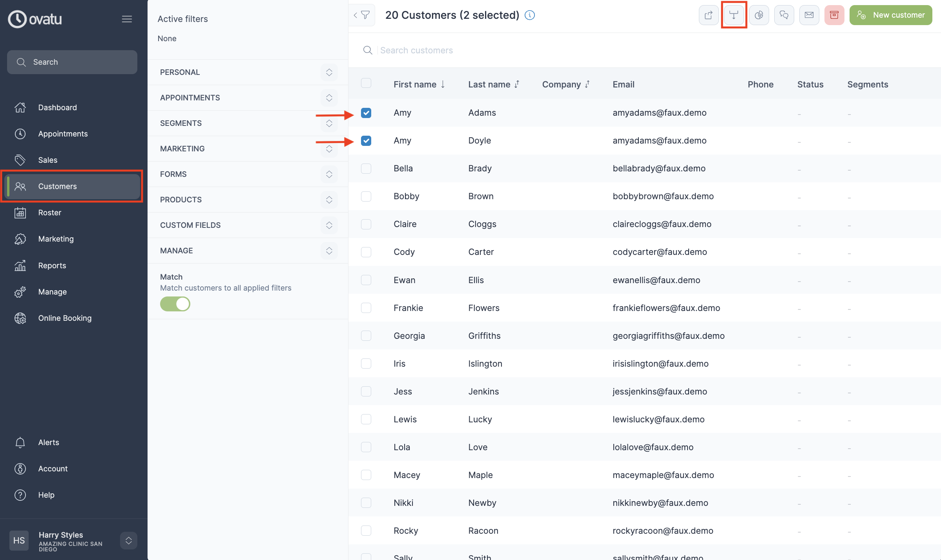Click the New customer button
The width and height of the screenshot is (941, 560).
tap(891, 15)
